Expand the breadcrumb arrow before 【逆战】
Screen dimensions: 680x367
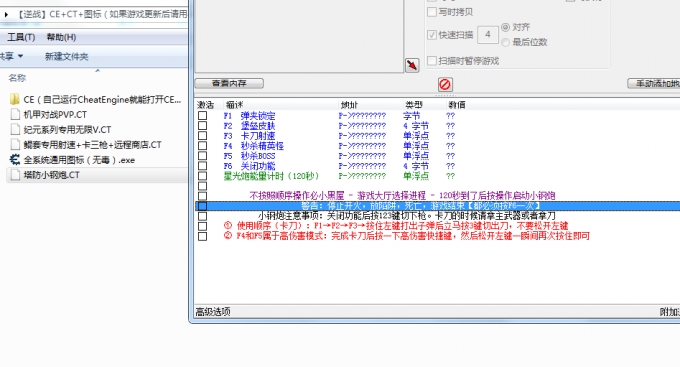6,14
